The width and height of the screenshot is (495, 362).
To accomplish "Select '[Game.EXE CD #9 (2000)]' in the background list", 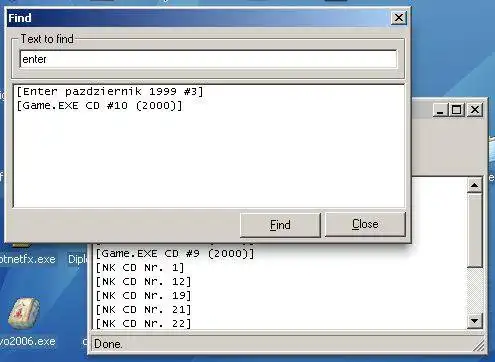I will click(x=175, y=254).
